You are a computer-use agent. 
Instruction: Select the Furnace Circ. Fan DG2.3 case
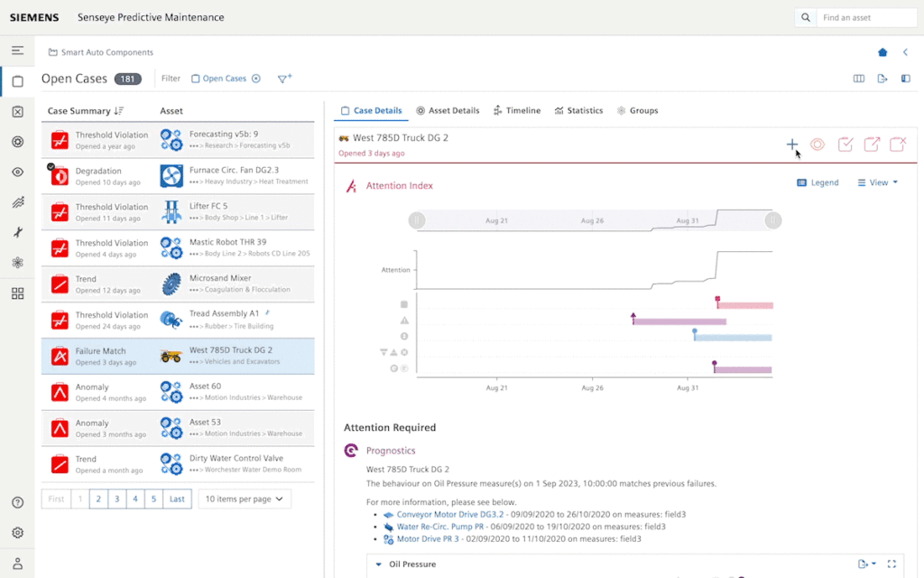point(178,176)
